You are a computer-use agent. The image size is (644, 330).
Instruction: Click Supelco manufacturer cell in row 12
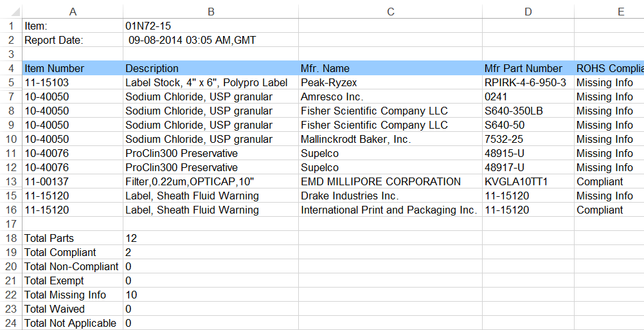tap(390, 168)
